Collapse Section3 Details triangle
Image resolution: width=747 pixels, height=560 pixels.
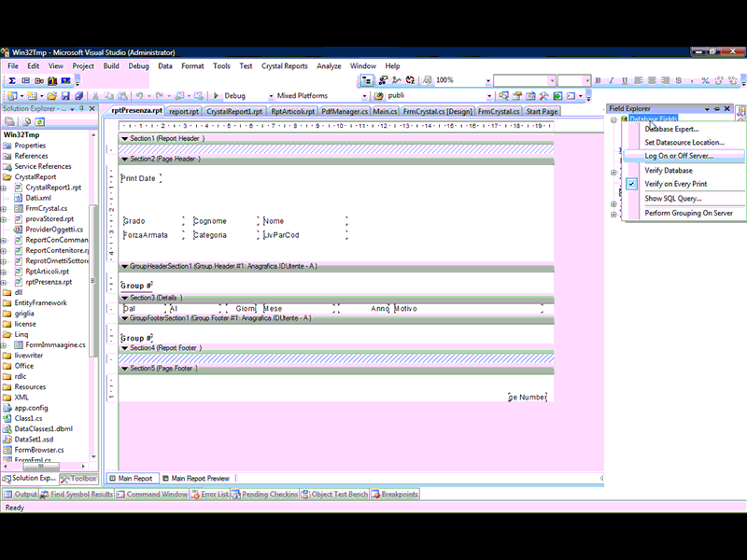point(125,298)
